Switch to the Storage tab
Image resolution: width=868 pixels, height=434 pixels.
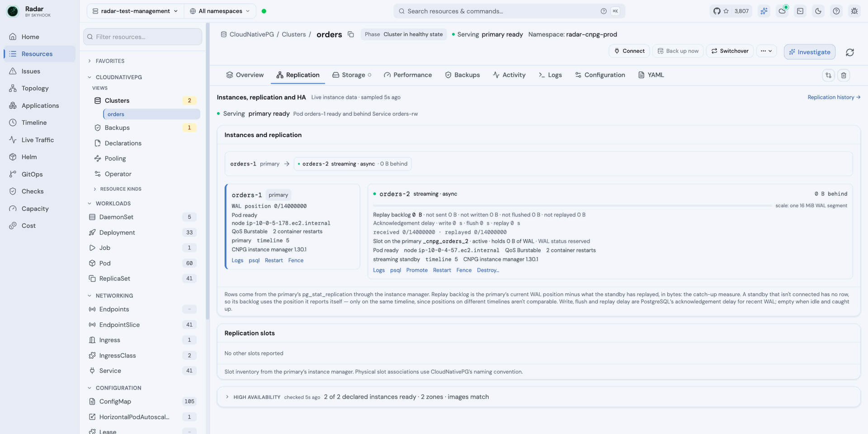point(351,75)
